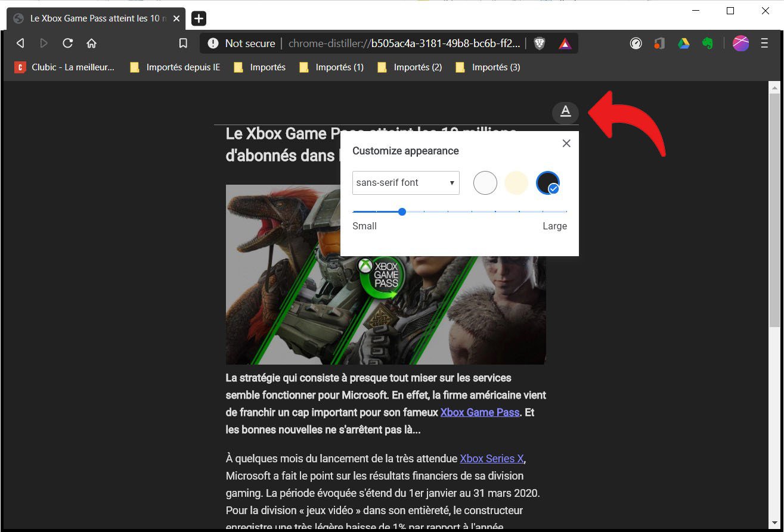Minimize the browser window
This screenshot has height=532, width=784.
(x=695, y=11)
